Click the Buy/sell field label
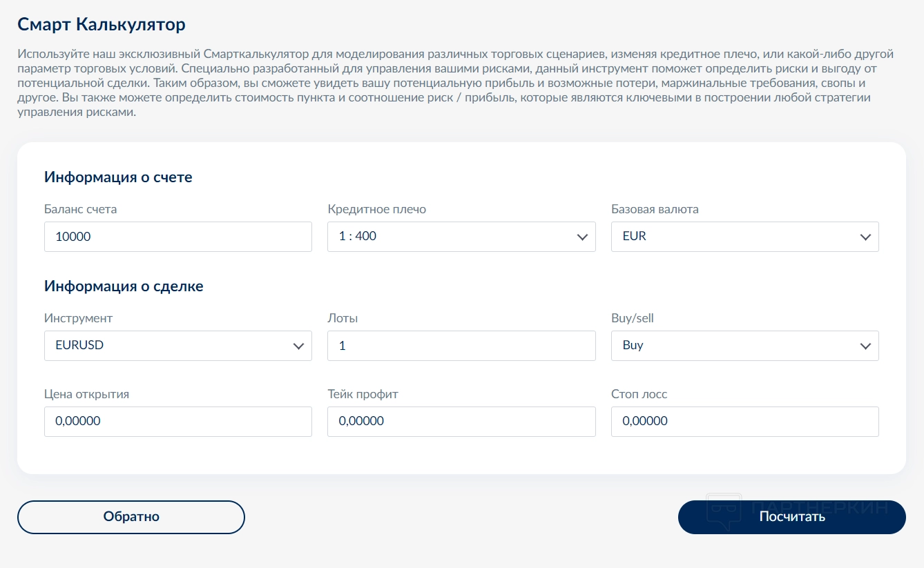Image resolution: width=924 pixels, height=568 pixels. coord(633,318)
